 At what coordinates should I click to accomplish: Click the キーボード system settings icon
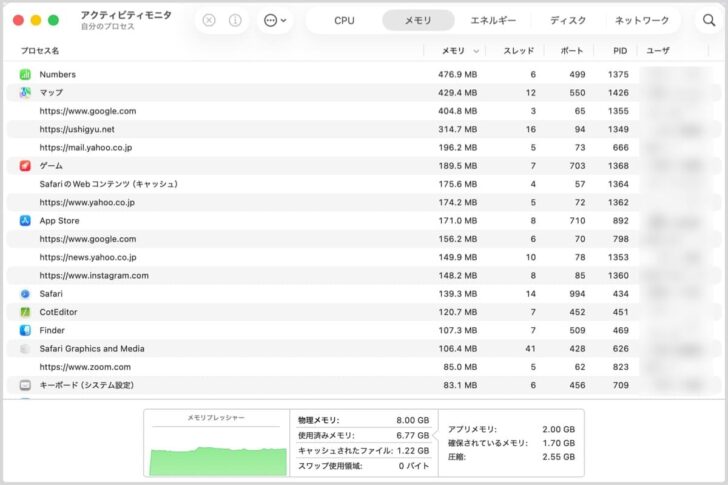coord(25,385)
